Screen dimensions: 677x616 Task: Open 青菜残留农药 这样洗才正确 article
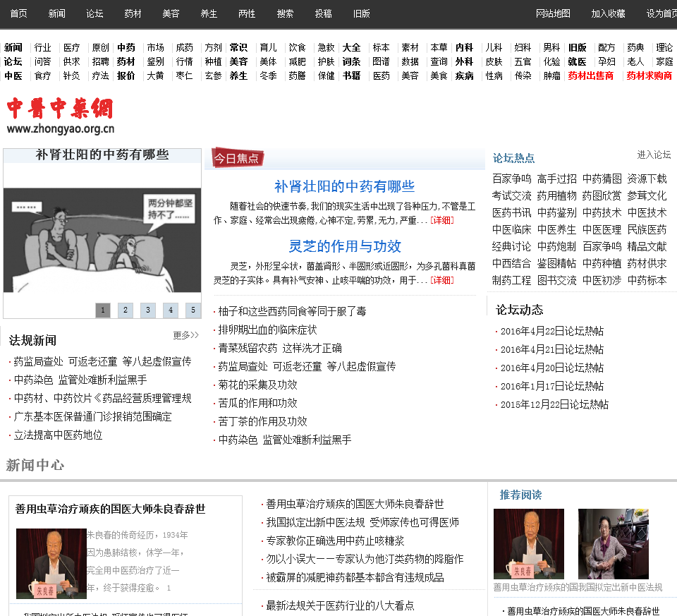[x=280, y=348]
